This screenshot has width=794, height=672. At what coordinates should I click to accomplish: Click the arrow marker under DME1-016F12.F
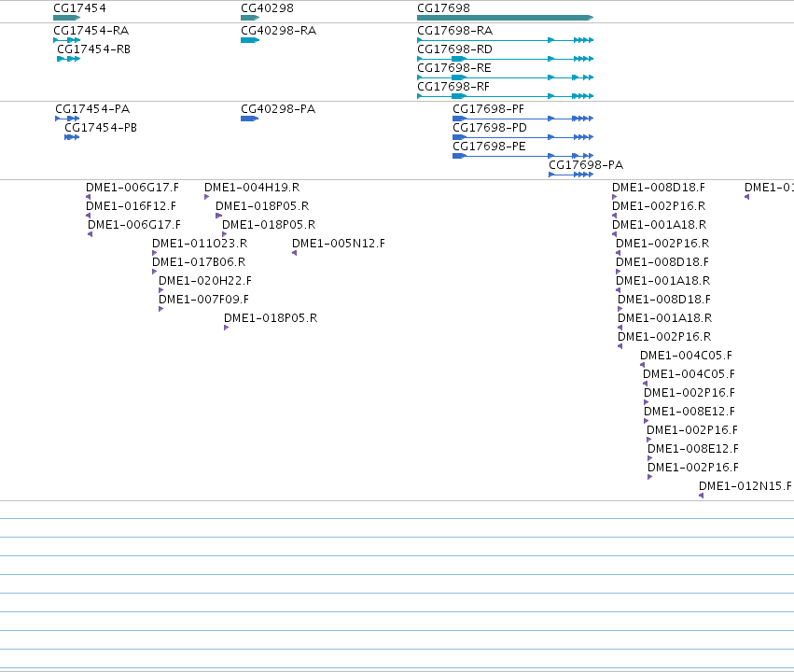click(x=88, y=216)
